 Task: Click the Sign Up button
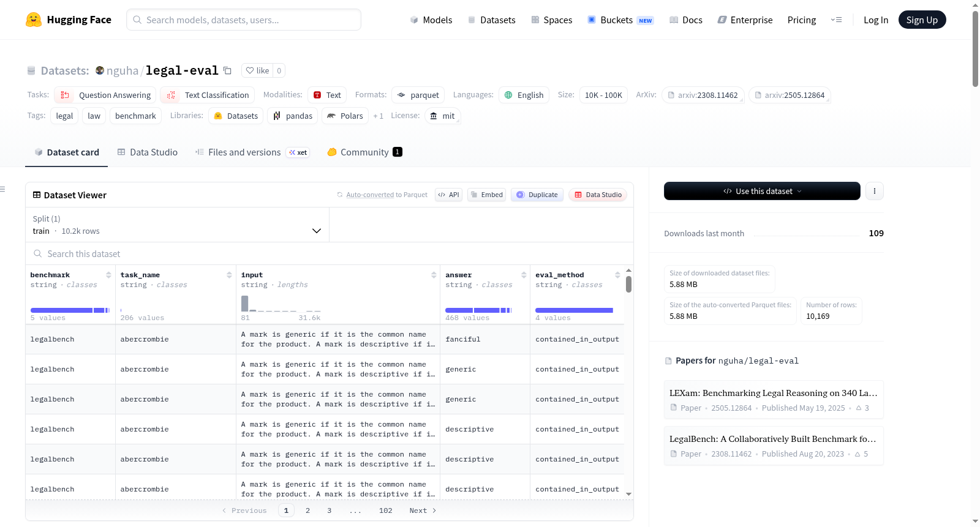[x=922, y=20]
